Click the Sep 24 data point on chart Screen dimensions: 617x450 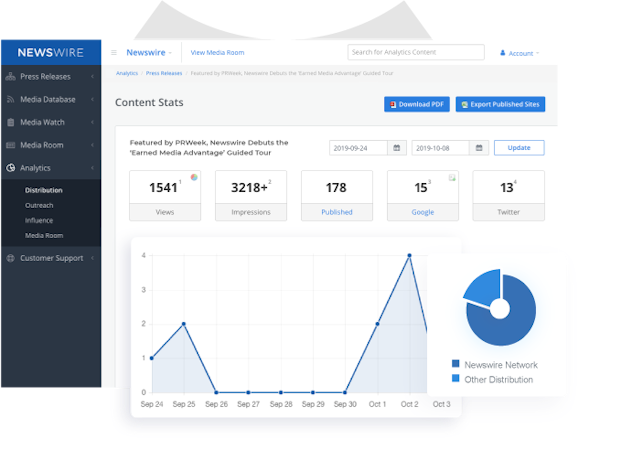coord(152,358)
